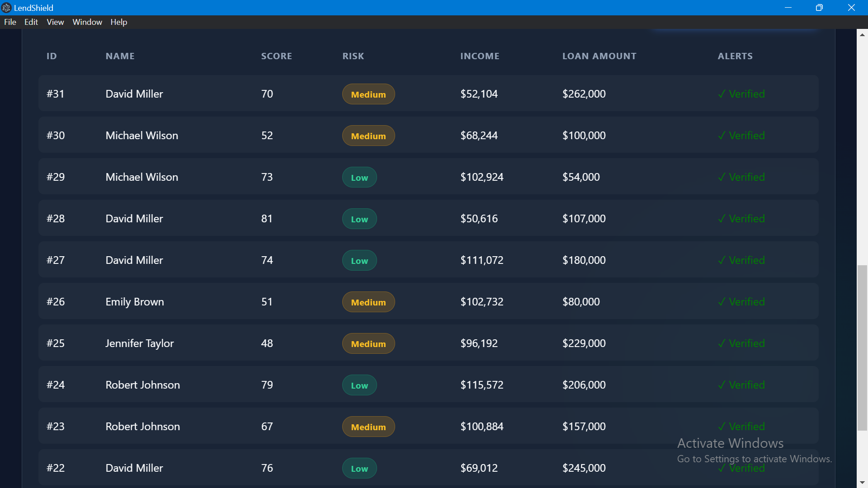
Task: Restore down the LendShield window
Action: [819, 8]
